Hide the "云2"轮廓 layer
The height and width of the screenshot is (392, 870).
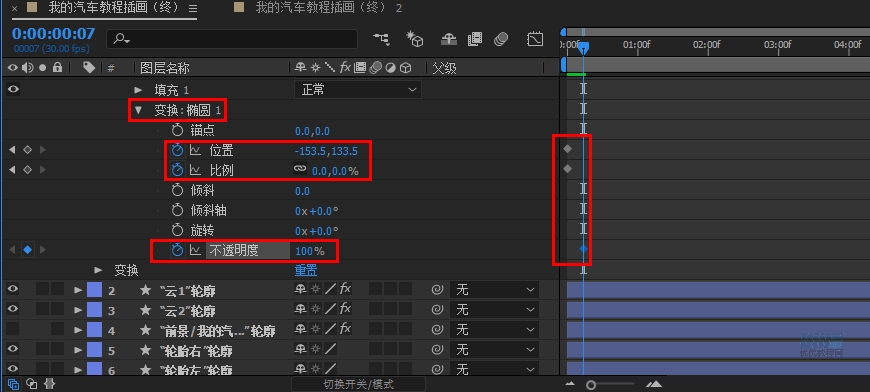[x=13, y=309]
